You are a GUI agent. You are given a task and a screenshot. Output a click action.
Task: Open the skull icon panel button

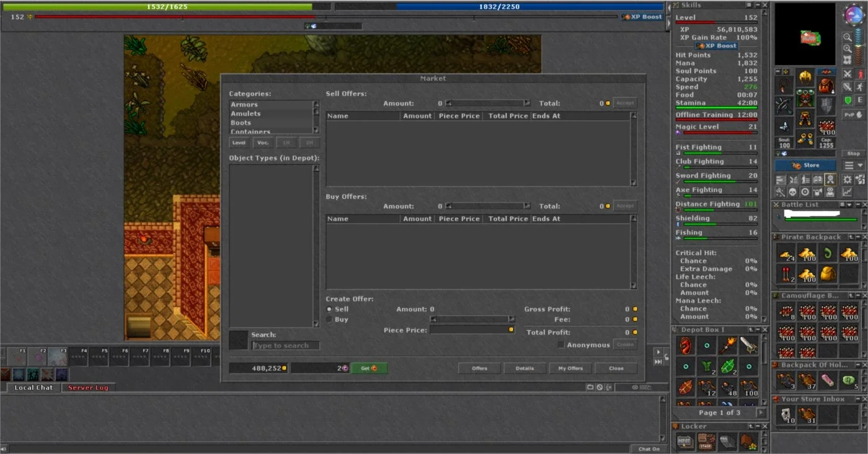793,192
